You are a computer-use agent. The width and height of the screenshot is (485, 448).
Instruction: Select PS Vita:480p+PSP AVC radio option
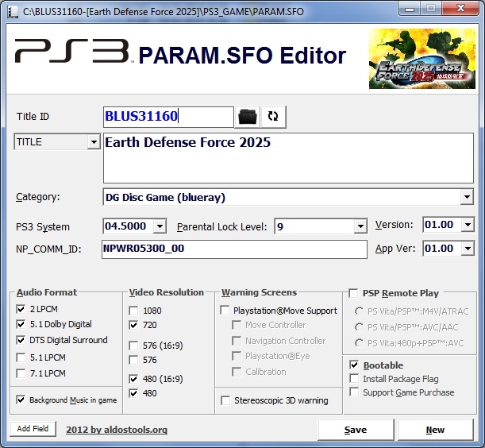coord(359,342)
